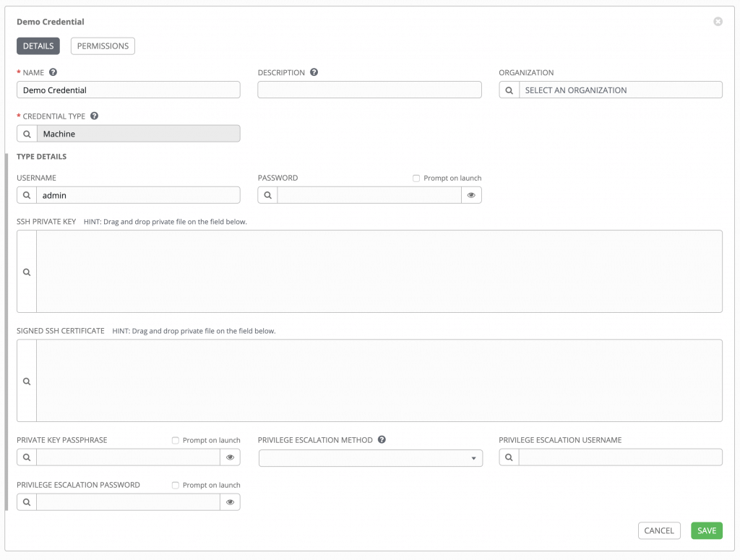Enable Prompt on launch for Privilege Escalation Password

176,485
